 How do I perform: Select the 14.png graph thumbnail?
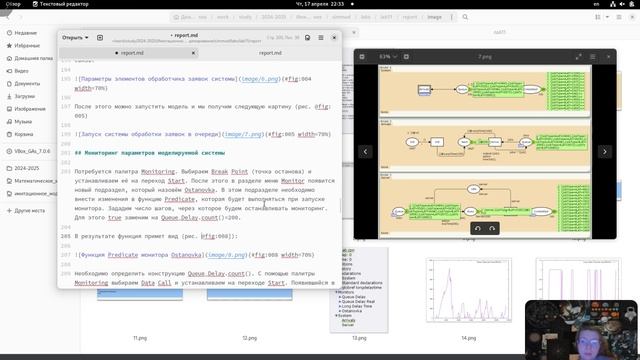click(469, 290)
